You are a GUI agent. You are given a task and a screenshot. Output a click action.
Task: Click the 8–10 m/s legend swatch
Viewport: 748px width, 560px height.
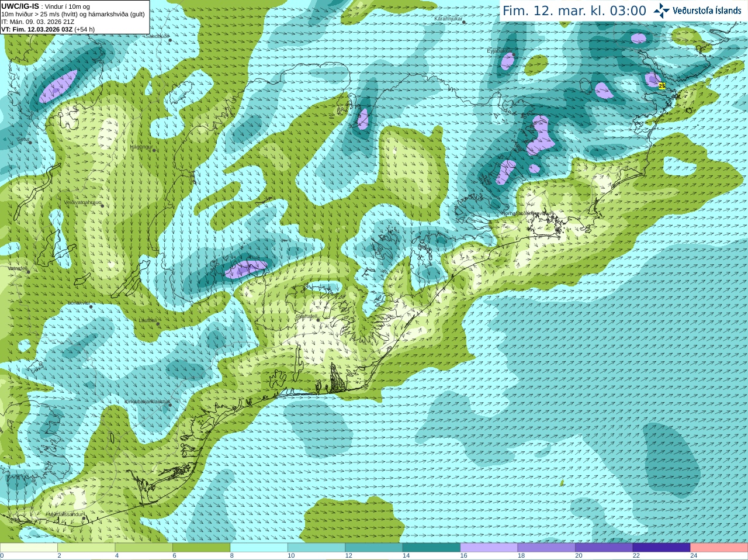259,548
